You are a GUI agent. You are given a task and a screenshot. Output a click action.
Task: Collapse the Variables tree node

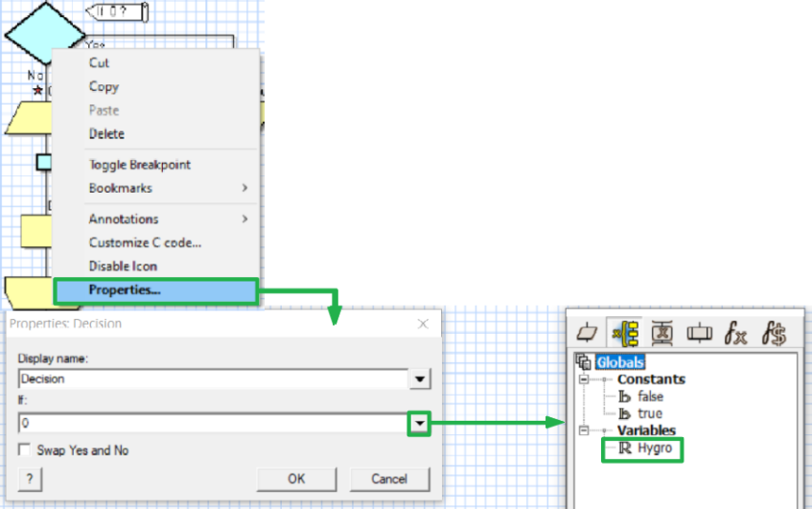[582, 431]
